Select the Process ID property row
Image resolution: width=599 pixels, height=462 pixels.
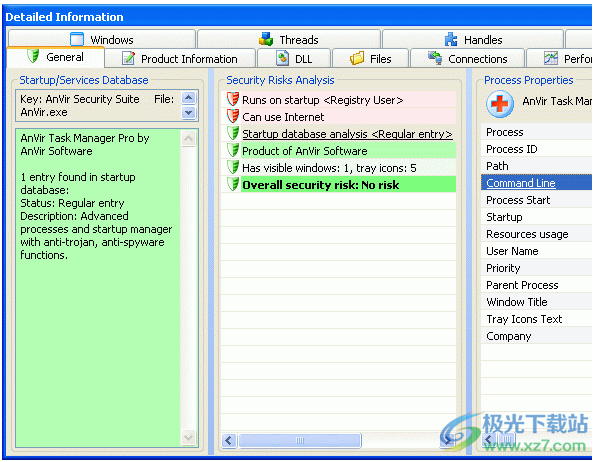[536, 149]
